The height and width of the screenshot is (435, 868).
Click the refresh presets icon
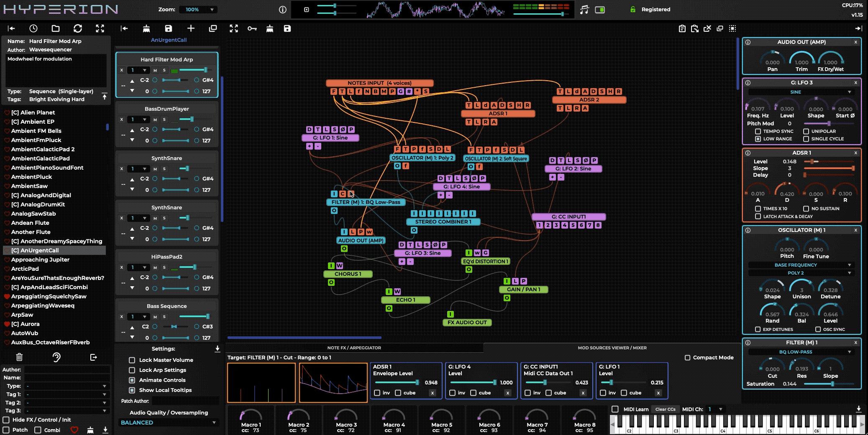pyautogui.click(x=78, y=28)
